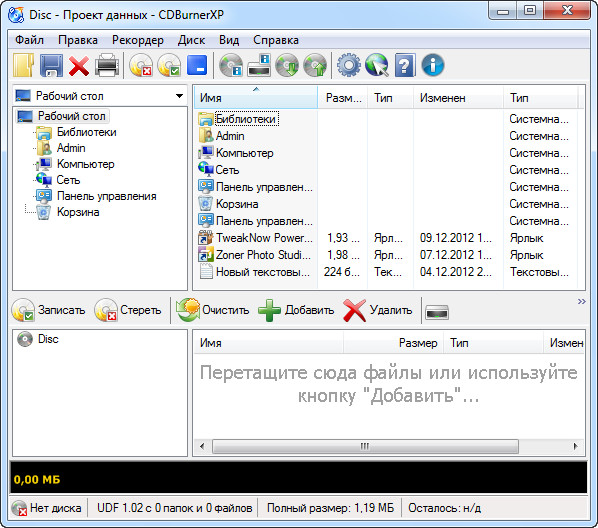Select the Новый текстовы... file
The width and height of the screenshot is (598, 528).
point(254,272)
